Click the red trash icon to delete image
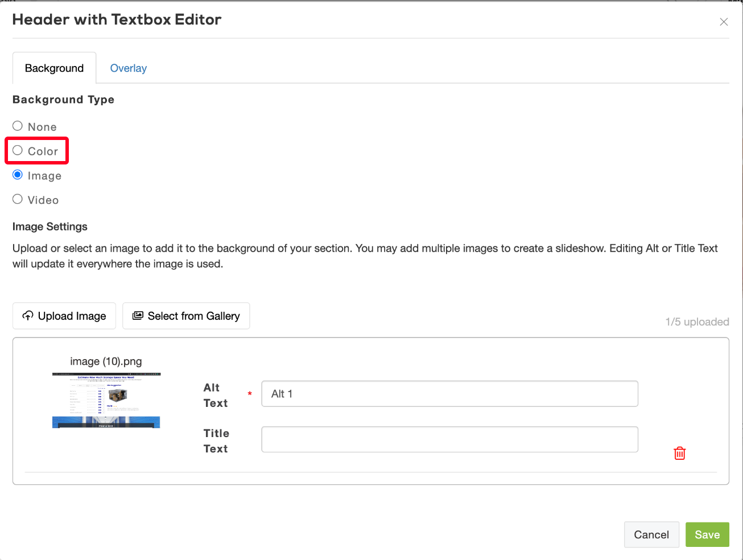The width and height of the screenshot is (743, 560). tap(679, 453)
